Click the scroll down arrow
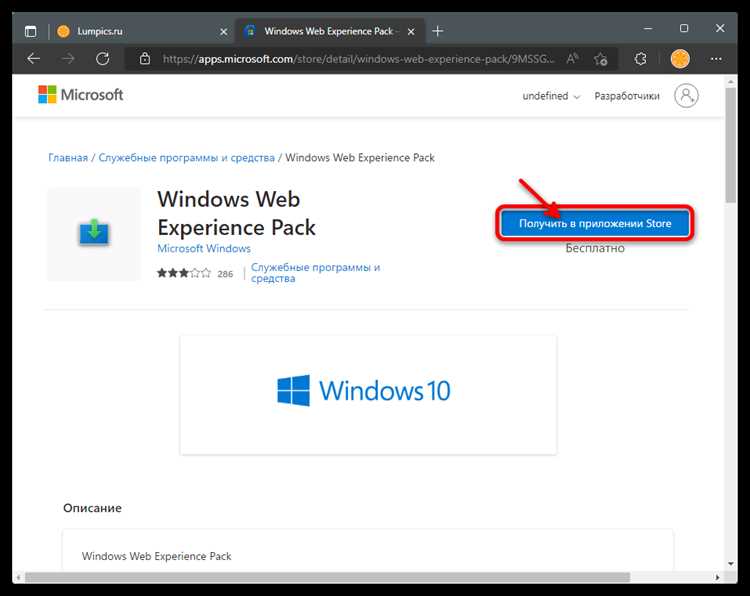 (730, 564)
